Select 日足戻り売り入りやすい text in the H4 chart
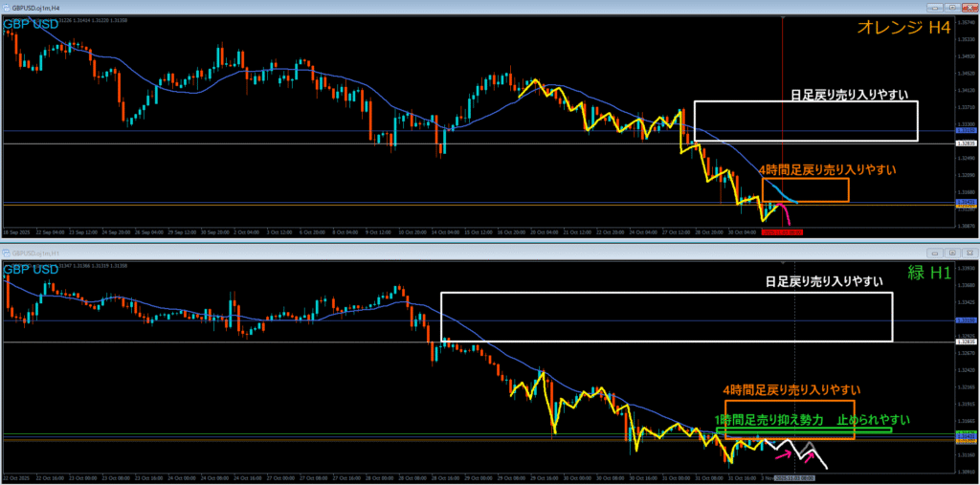This screenshot has height=485, width=980. coord(848,93)
